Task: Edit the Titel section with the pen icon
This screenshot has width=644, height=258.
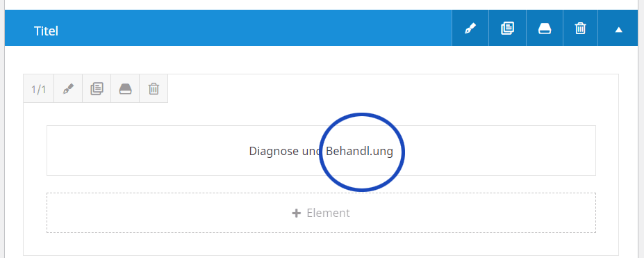Action: (470, 29)
